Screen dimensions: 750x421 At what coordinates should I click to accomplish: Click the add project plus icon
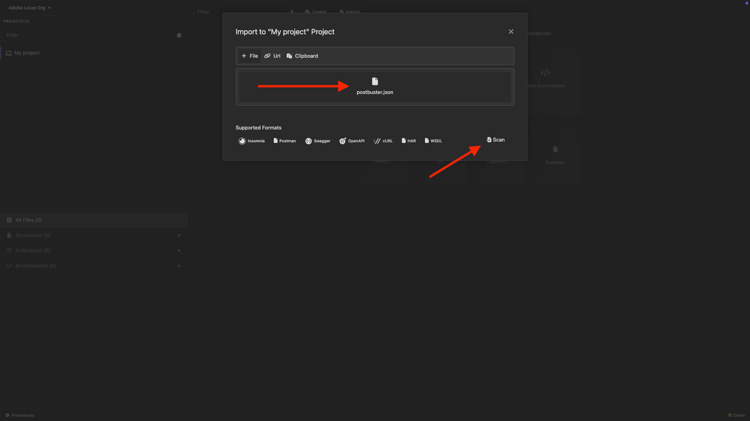pyautogui.click(x=179, y=35)
